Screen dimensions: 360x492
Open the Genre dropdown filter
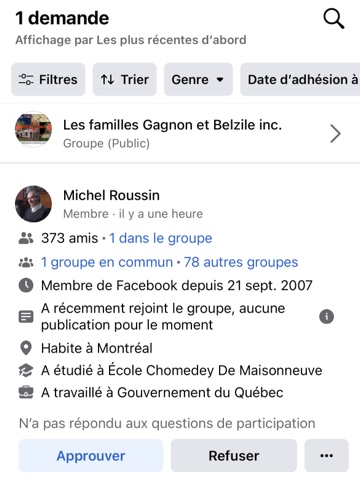pyautogui.click(x=198, y=79)
